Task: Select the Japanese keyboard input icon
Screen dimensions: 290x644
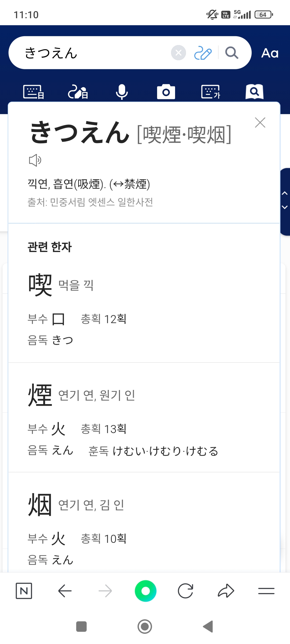Action: (x=34, y=92)
